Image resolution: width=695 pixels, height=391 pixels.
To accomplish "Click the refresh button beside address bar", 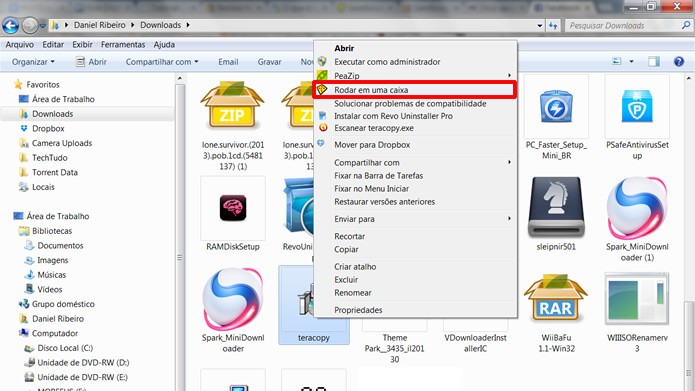I will point(553,26).
